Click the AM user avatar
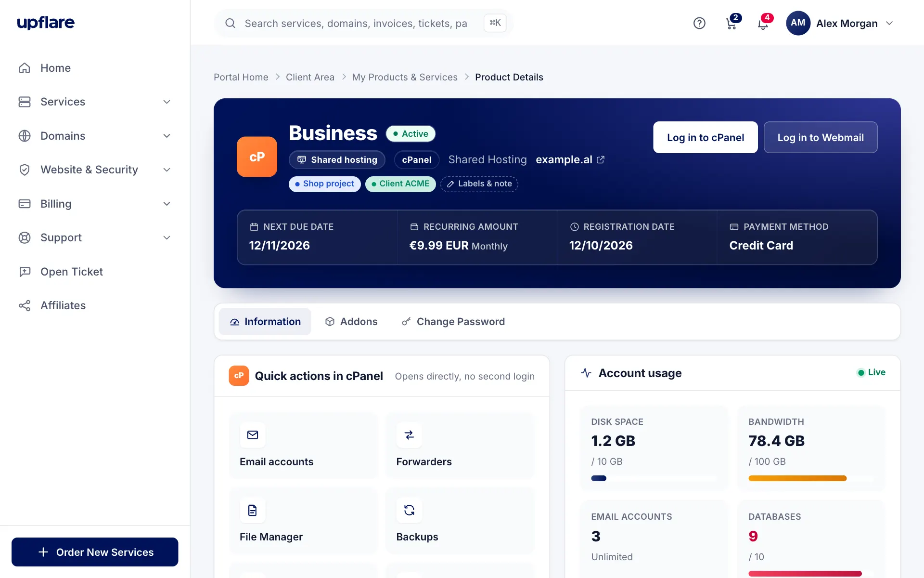Viewport: 924px width, 578px height. (x=798, y=23)
